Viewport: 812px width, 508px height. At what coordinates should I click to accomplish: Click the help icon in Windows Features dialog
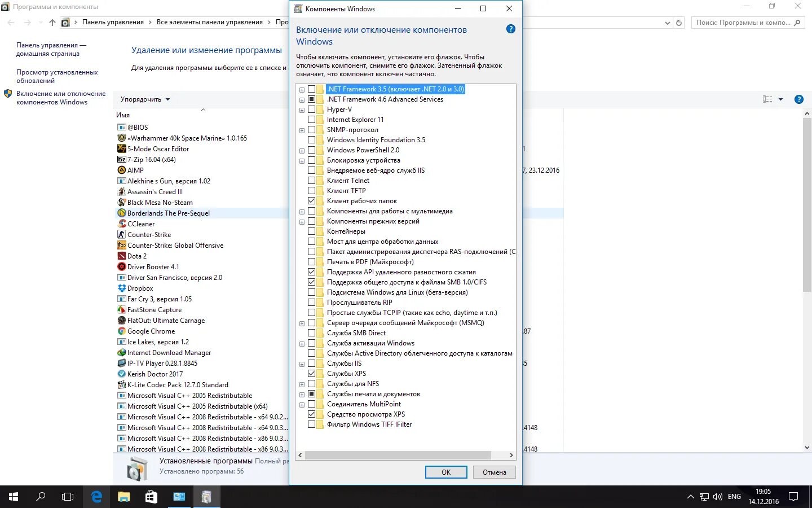(x=510, y=29)
